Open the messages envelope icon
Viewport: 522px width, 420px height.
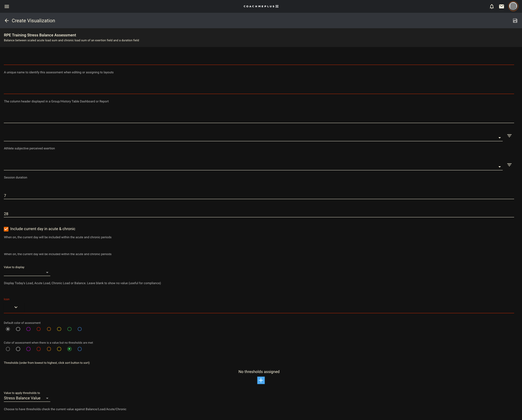(502, 7)
